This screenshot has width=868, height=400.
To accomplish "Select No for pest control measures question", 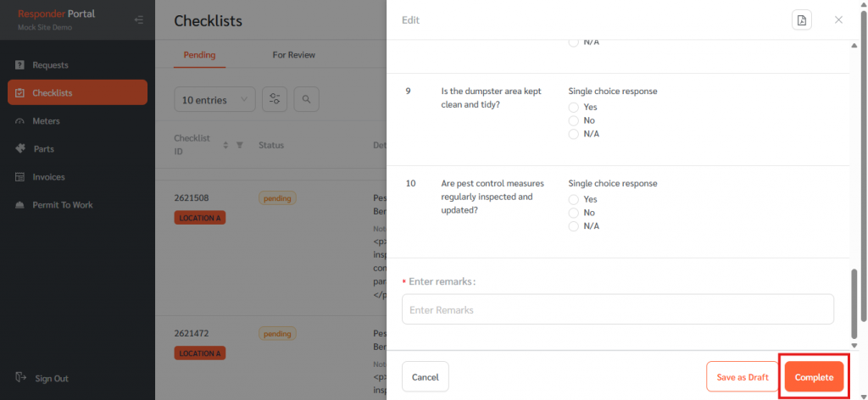I will (574, 213).
